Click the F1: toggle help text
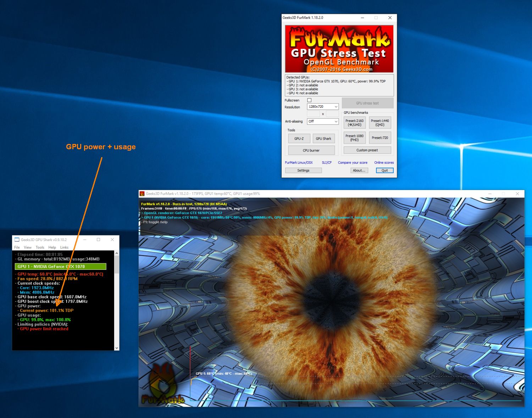This screenshot has height=418, width=532. click(x=155, y=222)
